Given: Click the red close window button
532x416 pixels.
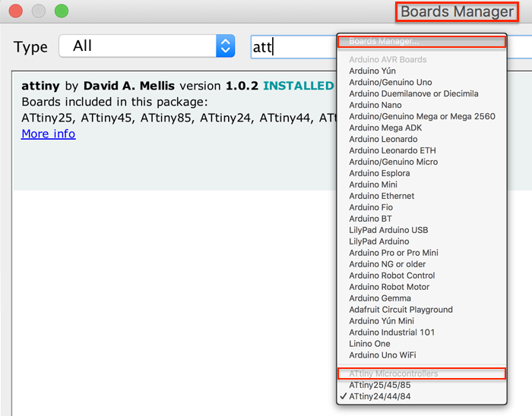Looking at the screenshot, I should (16, 11).
